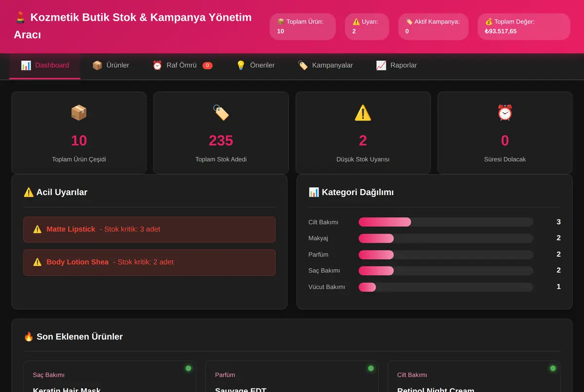The height and width of the screenshot is (392, 584).
Task: Click the Toplam Ürün header stat pill
Action: (303, 26)
